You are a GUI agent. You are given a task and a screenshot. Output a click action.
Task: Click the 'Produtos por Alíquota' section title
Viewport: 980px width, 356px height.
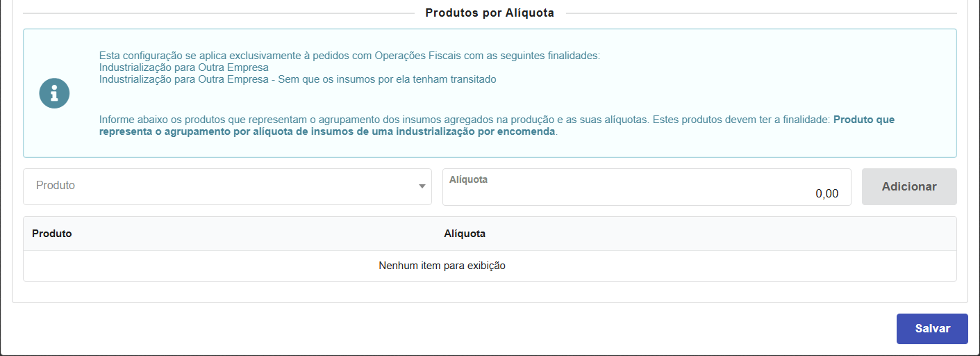(490, 13)
